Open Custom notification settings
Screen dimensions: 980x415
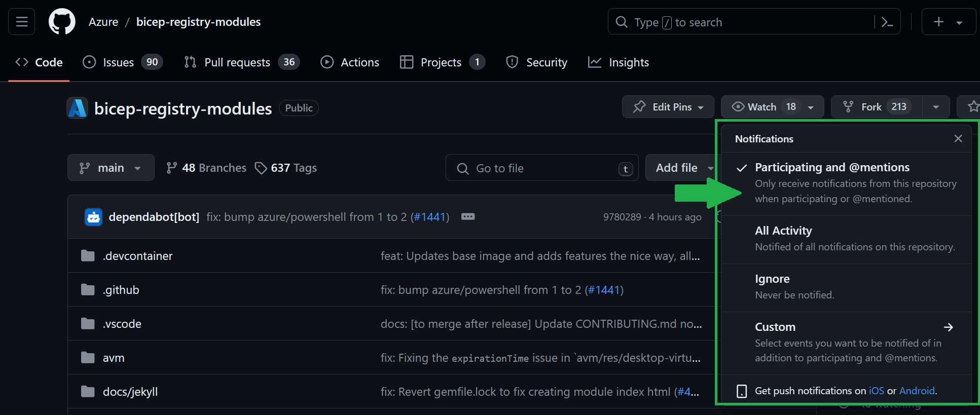coord(846,343)
